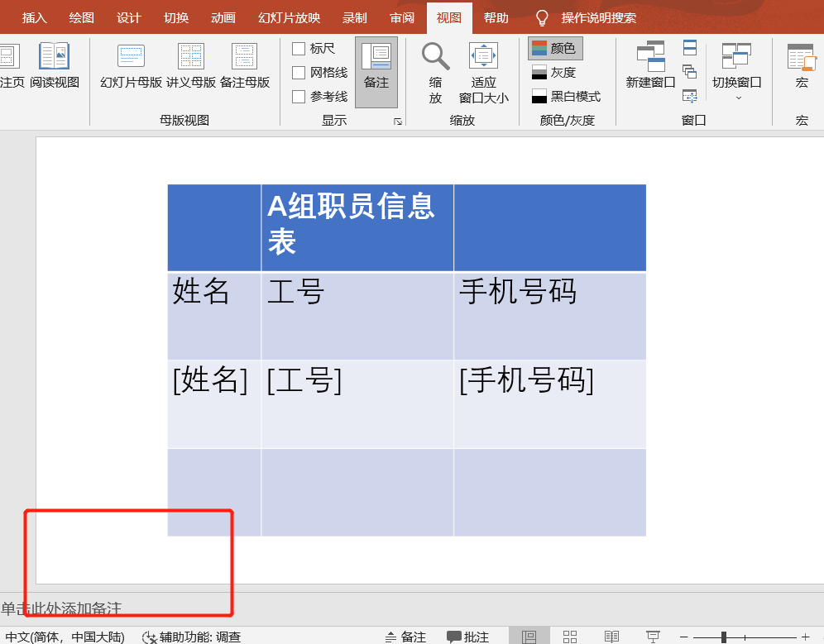824x644 pixels.
Task: Enable Guides (参考线)
Action: 297,95
